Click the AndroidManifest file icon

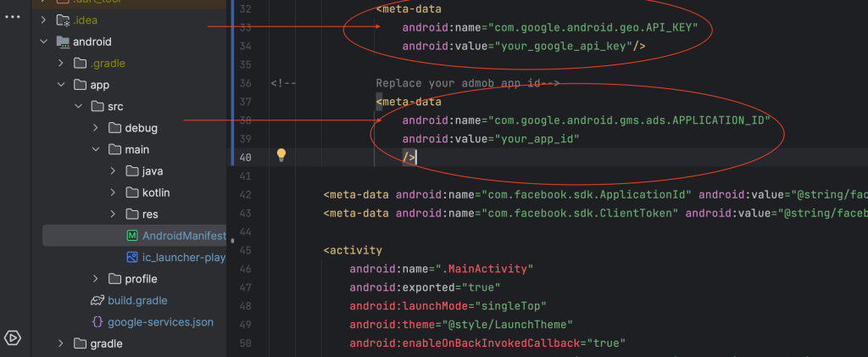tap(132, 236)
